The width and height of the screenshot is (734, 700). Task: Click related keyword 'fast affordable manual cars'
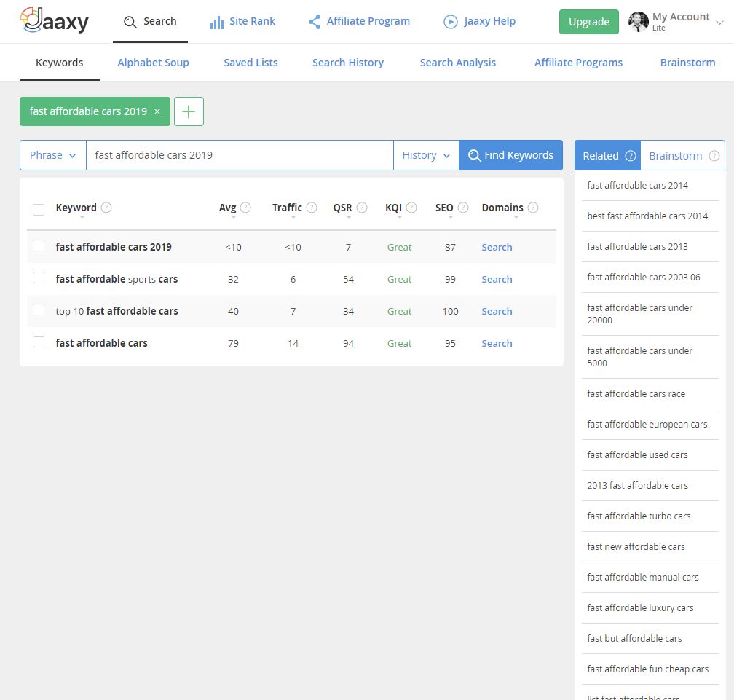pyautogui.click(x=643, y=578)
